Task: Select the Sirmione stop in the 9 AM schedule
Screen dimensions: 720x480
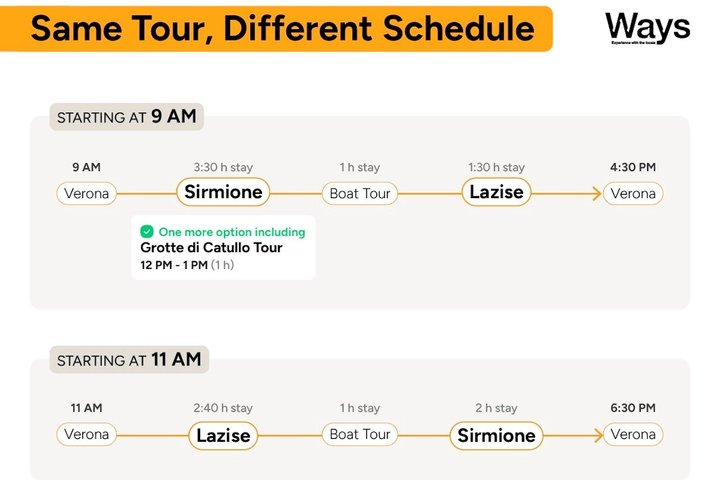Action: pos(223,192)
